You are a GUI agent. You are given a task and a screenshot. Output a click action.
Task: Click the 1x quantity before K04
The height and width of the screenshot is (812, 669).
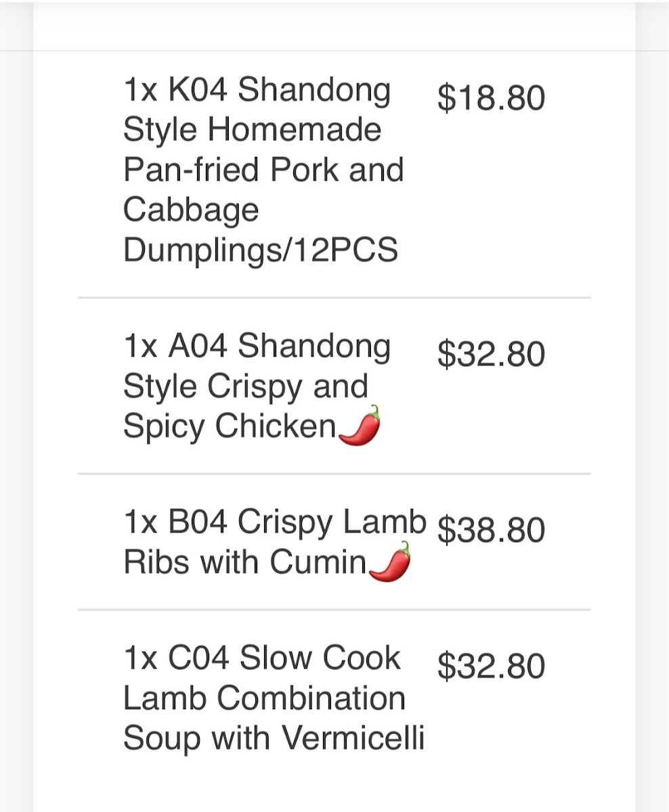coord(140,90)
